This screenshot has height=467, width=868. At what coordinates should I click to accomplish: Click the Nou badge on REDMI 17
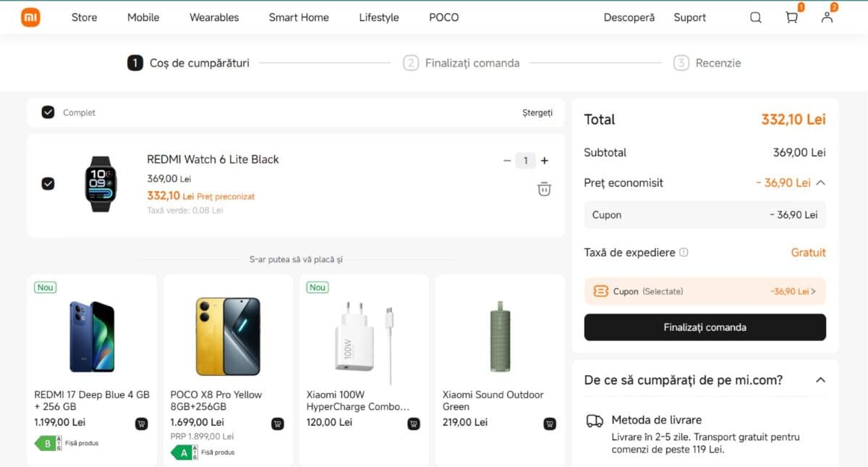point(46,287)
